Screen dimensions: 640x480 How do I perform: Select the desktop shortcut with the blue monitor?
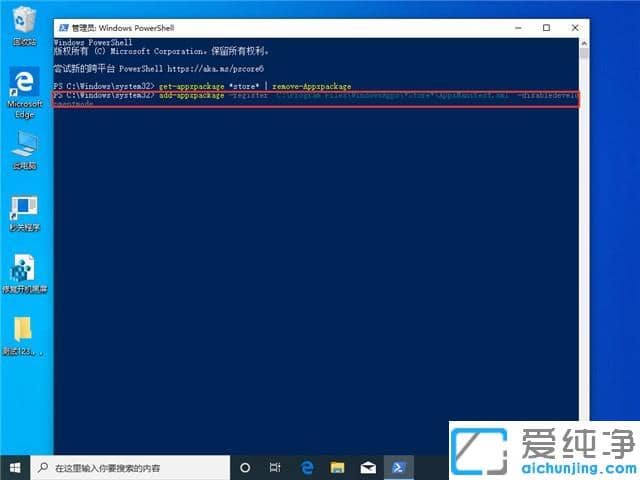pos(24,213)
